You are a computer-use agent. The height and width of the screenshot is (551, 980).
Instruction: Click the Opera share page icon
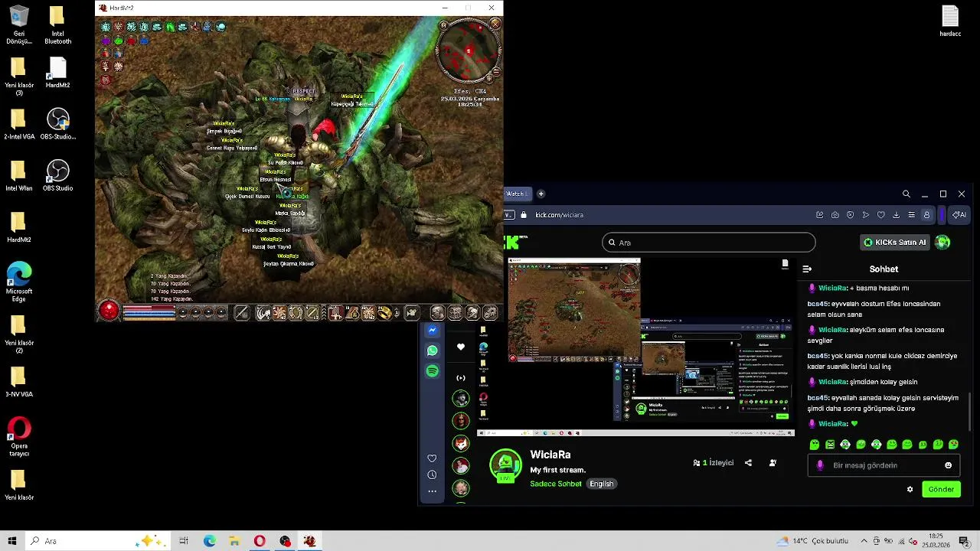(820, 215)
